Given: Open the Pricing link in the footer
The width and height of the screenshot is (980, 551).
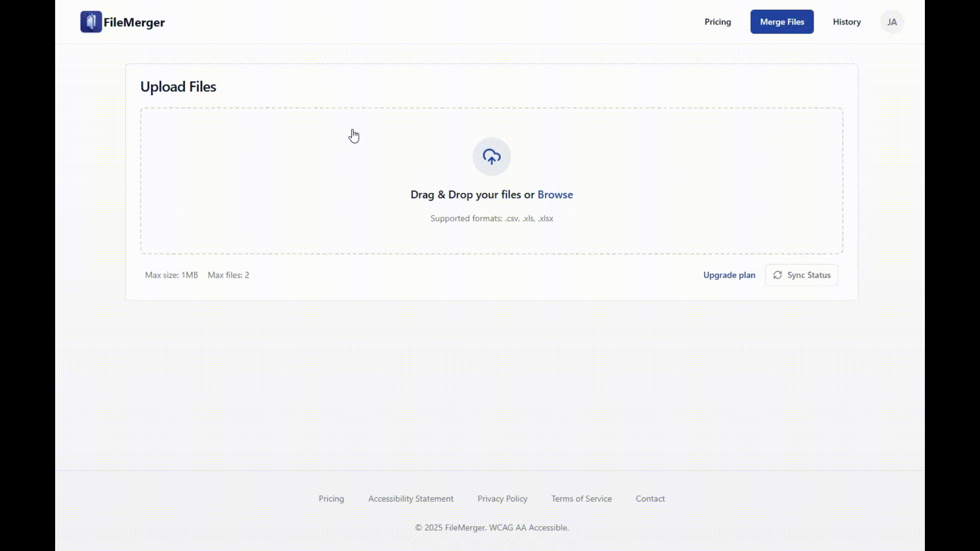Looking at the screenshot, I should 331,498.
